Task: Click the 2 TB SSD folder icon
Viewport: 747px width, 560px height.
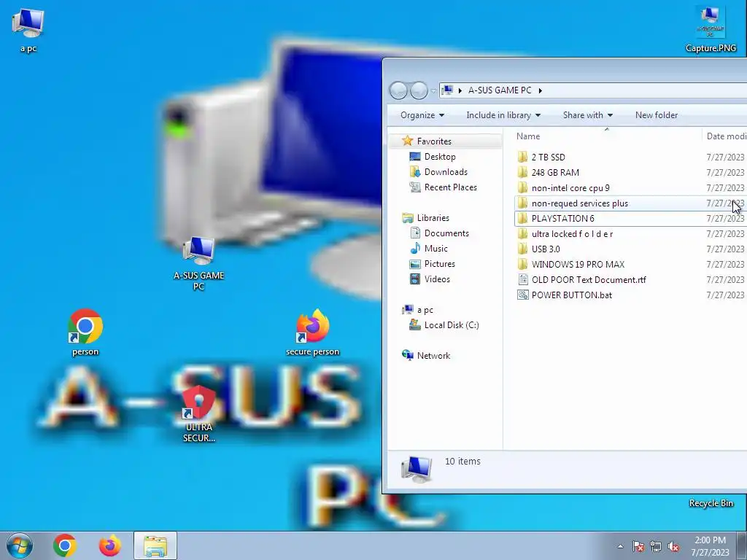Action: point(522,157)
